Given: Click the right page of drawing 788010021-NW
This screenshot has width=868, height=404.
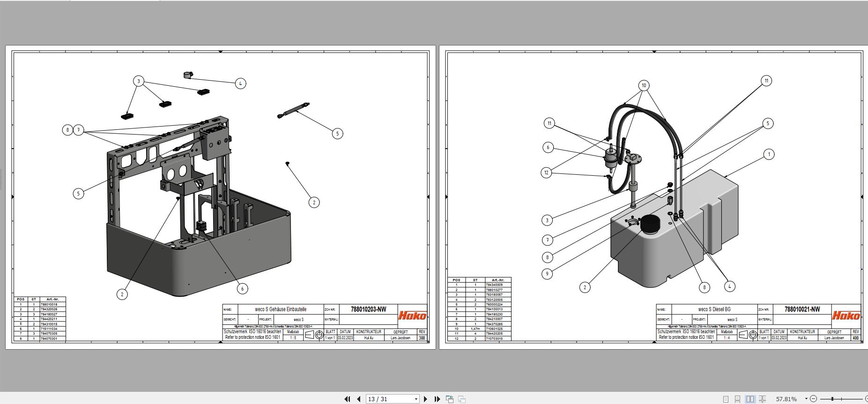Looking at the screenshot, I should pyautogui.click(x=653, y=197).
